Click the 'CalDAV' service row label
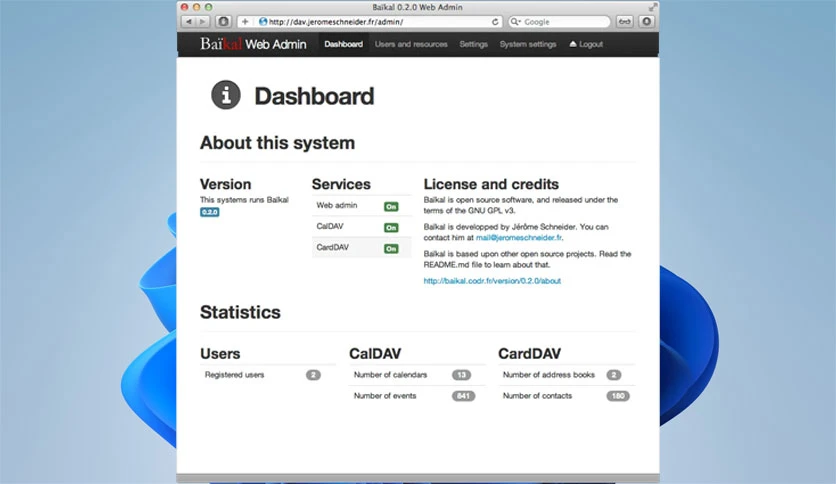836x484 pixels. click(329, 227)
